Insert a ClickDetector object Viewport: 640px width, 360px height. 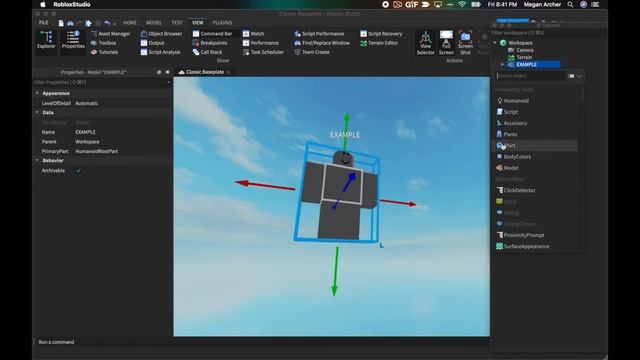point(536,190)
